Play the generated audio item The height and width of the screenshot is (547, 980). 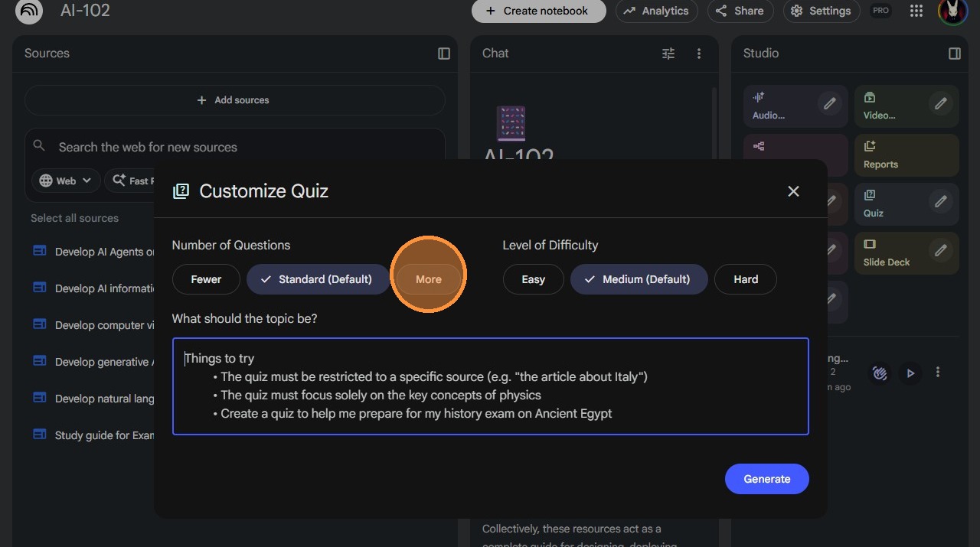pyautogui.click(x=910, y=373)
